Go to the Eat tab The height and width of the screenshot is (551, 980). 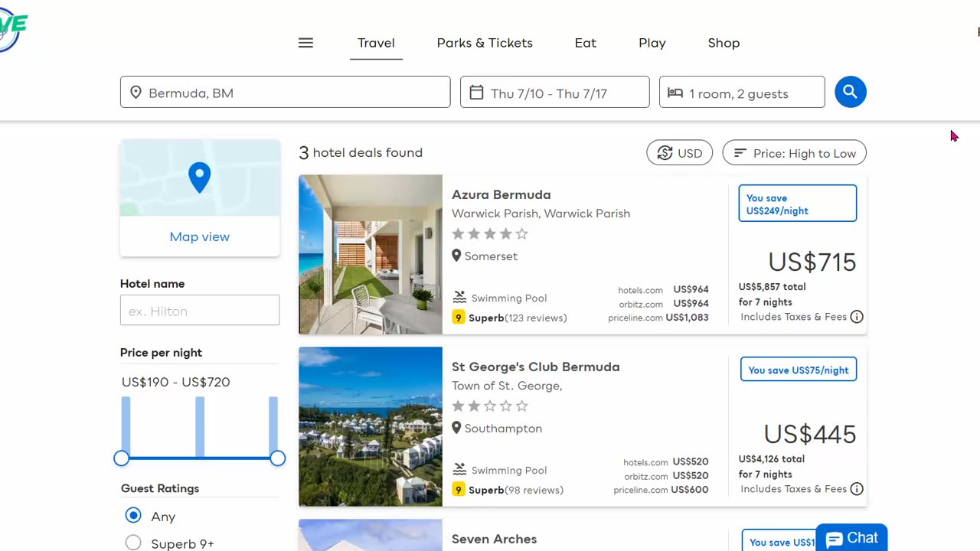click(x=586, y=43)
